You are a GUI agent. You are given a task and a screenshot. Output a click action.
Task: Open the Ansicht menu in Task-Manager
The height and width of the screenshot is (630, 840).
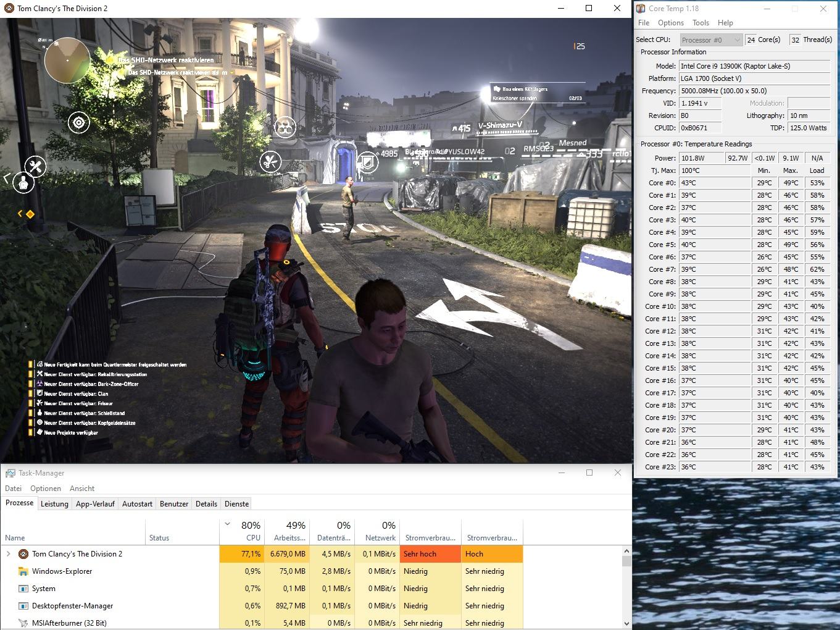pyautogui.click(x=82, y=488)
